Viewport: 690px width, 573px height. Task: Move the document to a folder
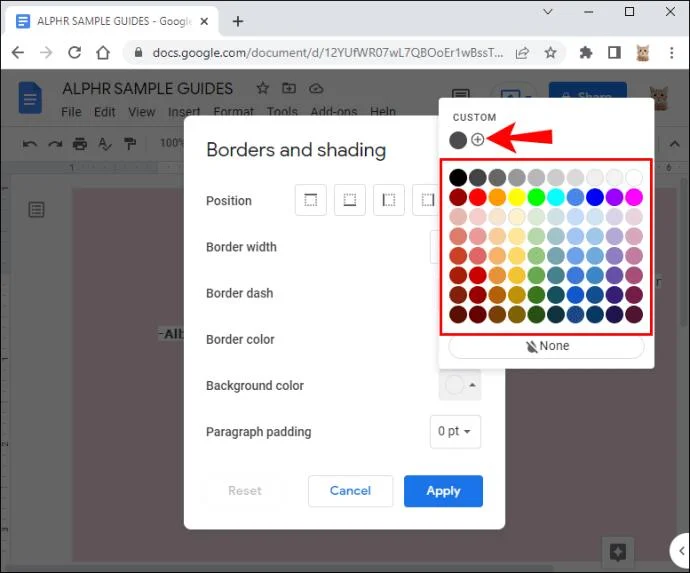coord(289,88)
